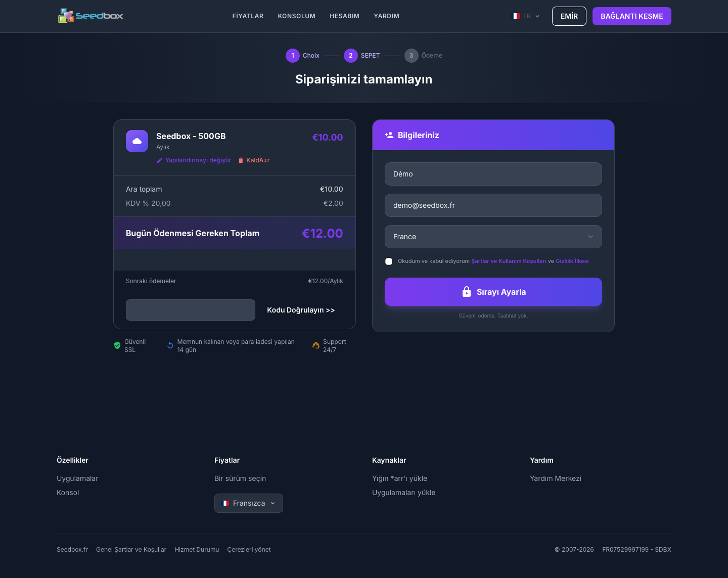The height and width of the screenshot is (578, 728).
Task: Open the Fransızca language selector
Action: (249, 503)
